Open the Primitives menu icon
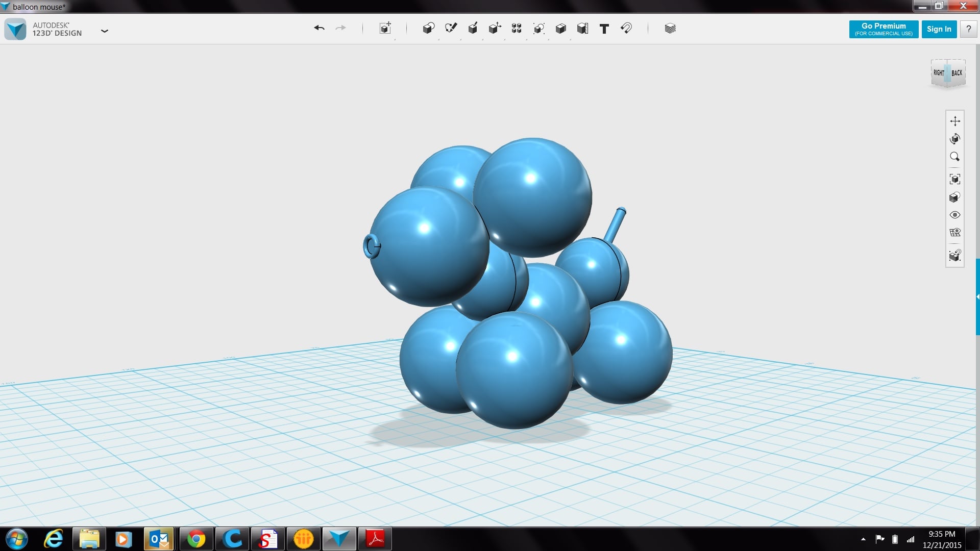The image size is (980, 551). point(428,28)
